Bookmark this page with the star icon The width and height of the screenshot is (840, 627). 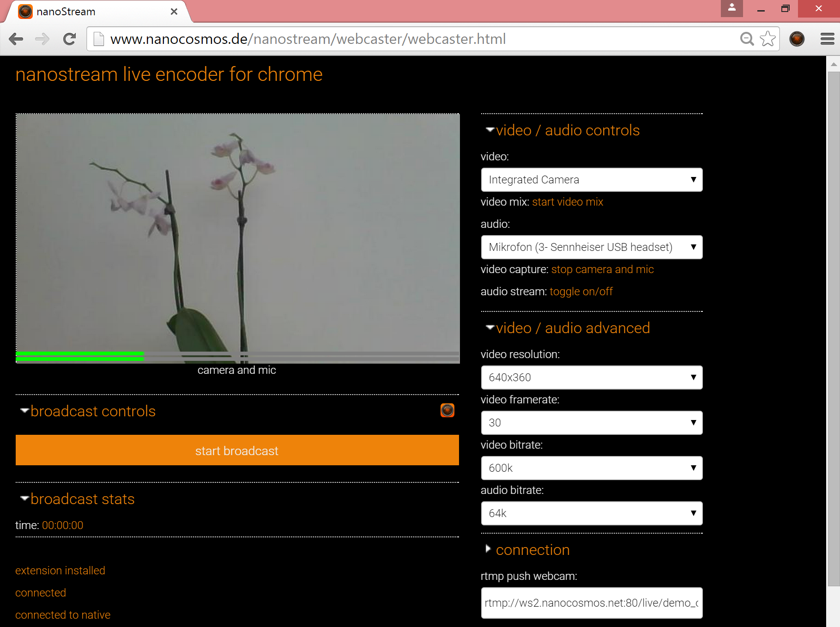[767, 39]
